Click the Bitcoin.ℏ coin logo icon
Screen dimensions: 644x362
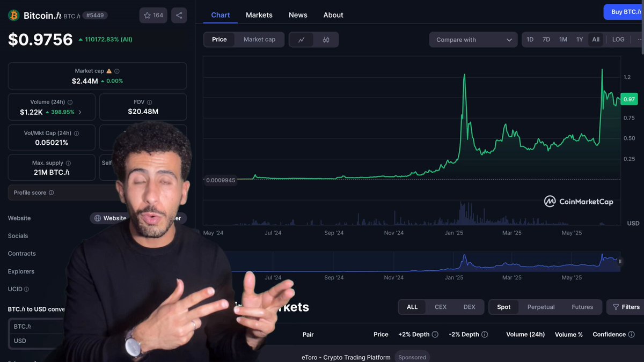pos(13,15)
